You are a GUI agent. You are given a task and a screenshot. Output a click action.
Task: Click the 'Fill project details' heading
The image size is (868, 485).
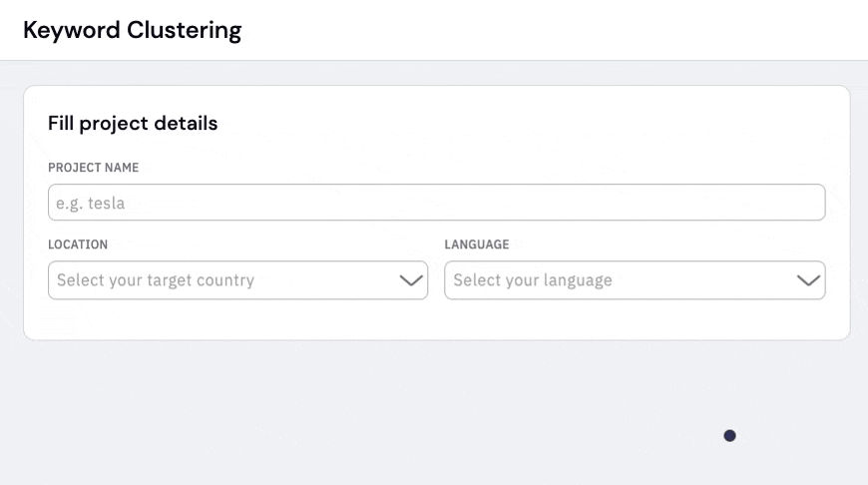tap(133, 123)
